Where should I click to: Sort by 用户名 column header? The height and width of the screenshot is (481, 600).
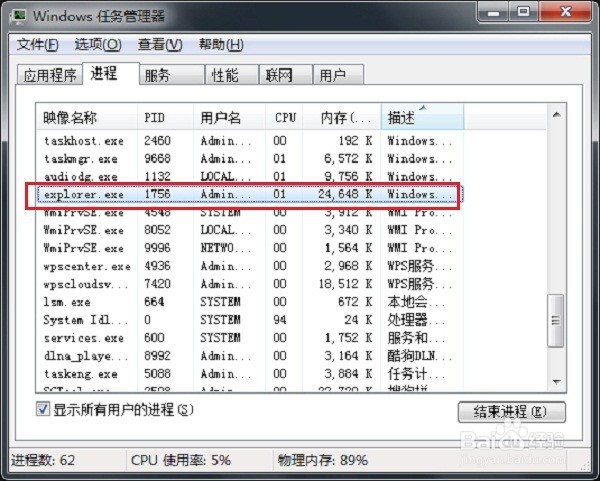pos(230,117)
